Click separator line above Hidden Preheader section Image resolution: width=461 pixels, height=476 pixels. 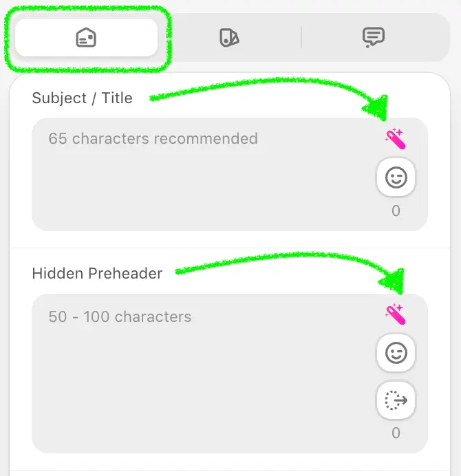pyautogui.click(x=230, y=248)
